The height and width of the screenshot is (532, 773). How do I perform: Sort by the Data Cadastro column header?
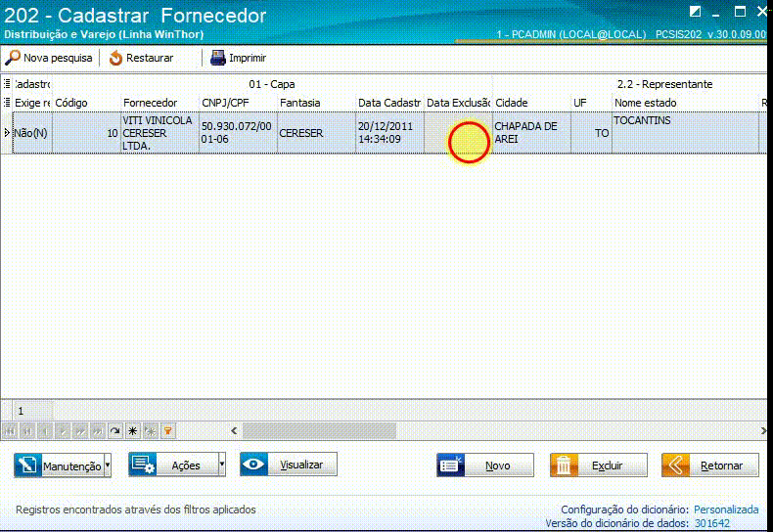(x=389, y=103)
